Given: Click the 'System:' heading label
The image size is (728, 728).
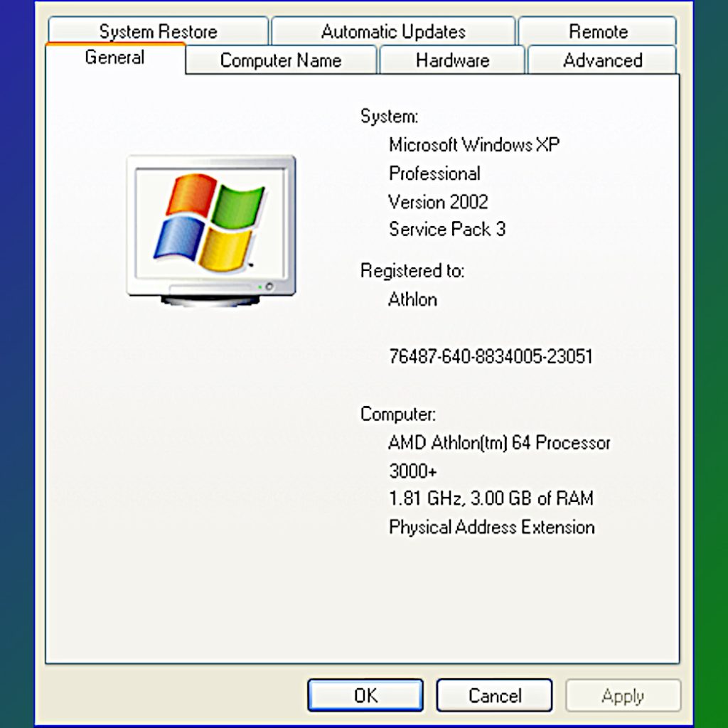Looking at the screenshot, I should pos(389,116).
